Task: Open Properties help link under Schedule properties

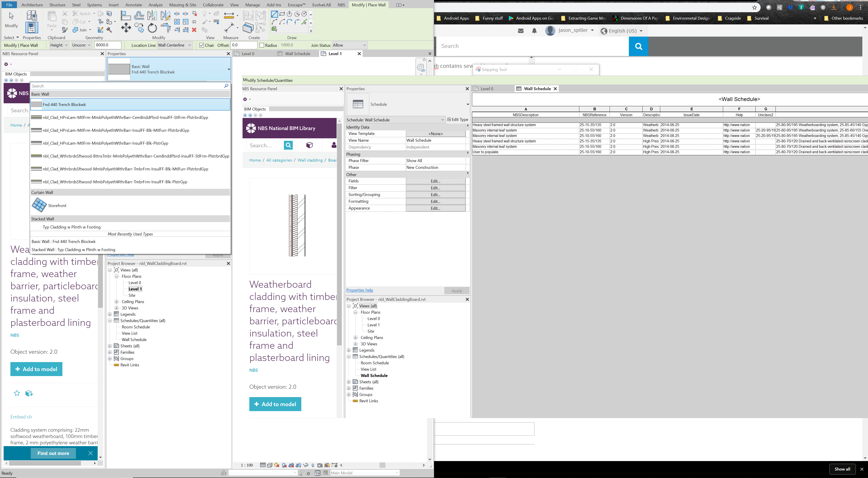Action: point(360,290)
